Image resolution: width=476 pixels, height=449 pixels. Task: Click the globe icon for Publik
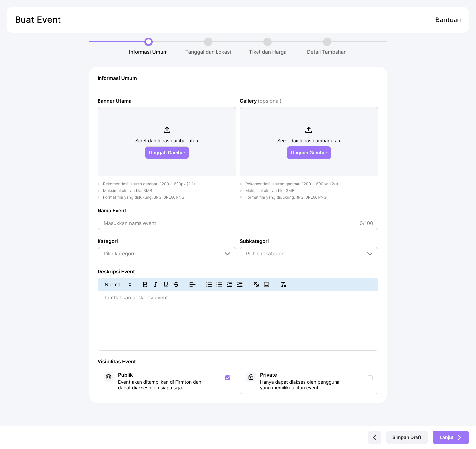108,377
